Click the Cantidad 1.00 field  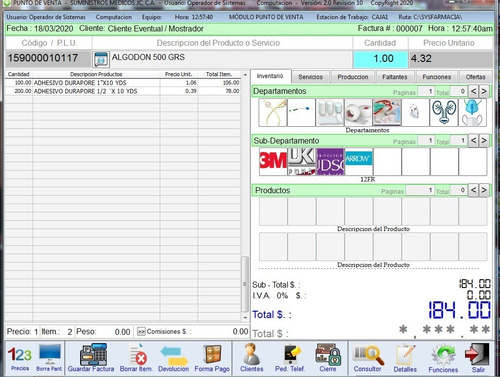point(380,59)
